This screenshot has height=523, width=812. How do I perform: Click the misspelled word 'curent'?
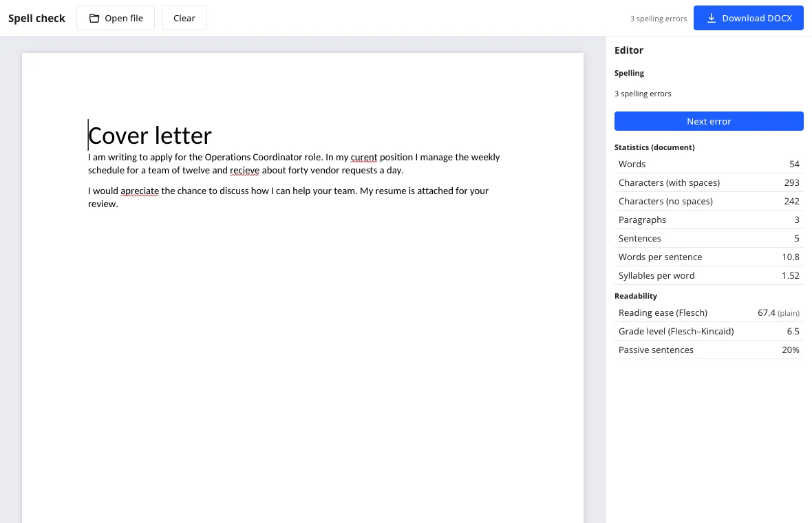[363, 158]
